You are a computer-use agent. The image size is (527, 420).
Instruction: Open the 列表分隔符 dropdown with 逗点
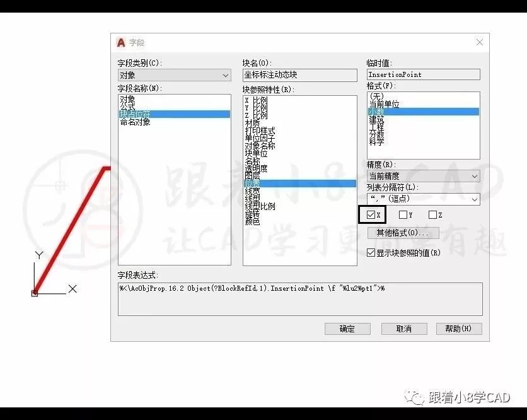pyautogui.click(x=423, y=199)
